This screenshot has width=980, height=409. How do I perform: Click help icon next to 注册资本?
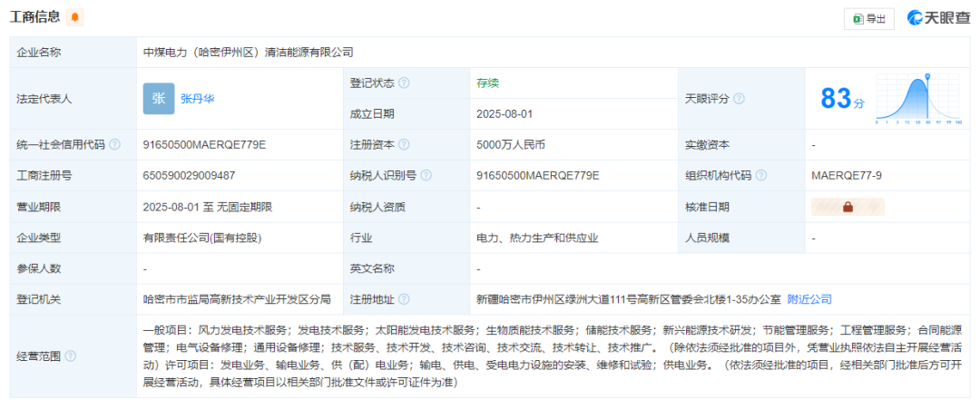[x=404, y=145]
